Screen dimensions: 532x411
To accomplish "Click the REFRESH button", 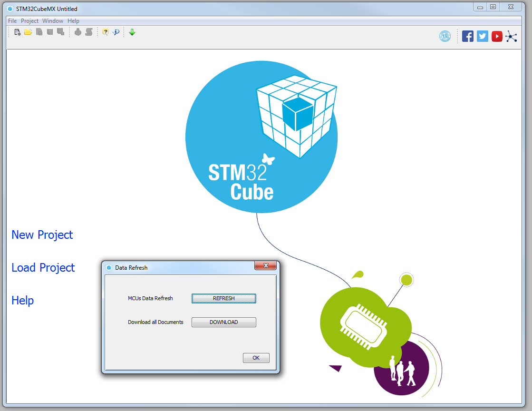I will pyautogui.click(x=223, y=298).
